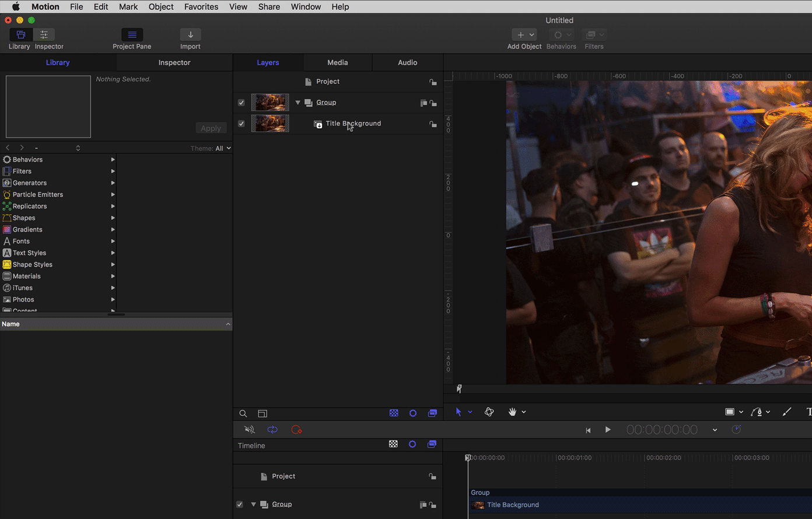
Task: Go to the start of the project
Action: point(588,430)
